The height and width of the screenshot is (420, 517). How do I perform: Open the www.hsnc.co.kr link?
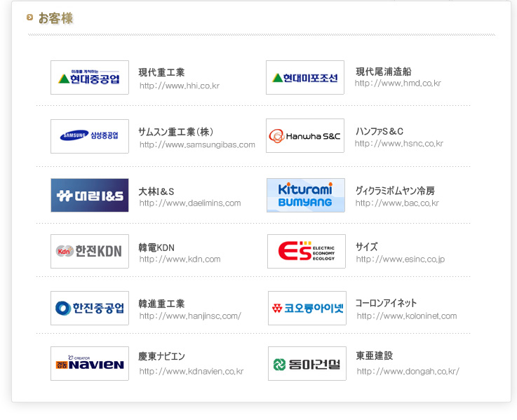pyautogui.click(x=399, y=144)
